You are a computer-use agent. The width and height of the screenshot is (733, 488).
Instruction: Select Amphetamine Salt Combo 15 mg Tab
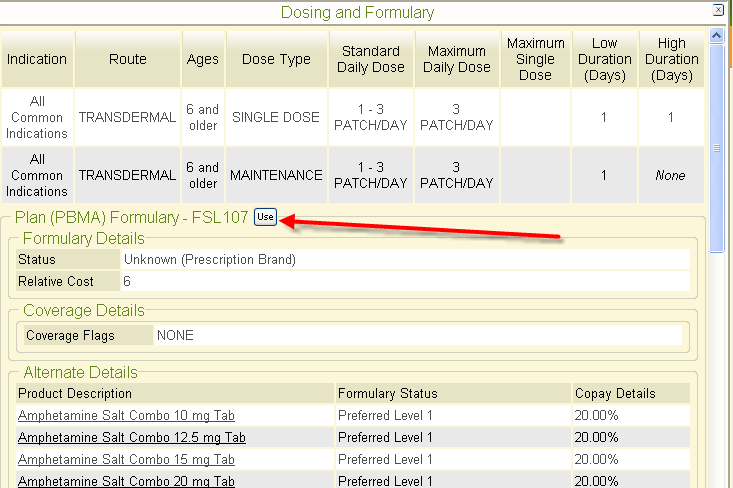[126, 460]
